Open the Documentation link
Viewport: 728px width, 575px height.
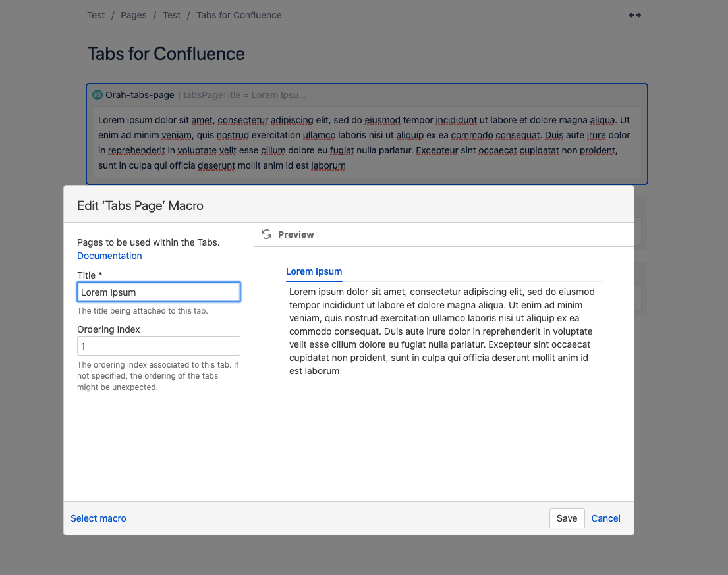(x=109, y=256)
